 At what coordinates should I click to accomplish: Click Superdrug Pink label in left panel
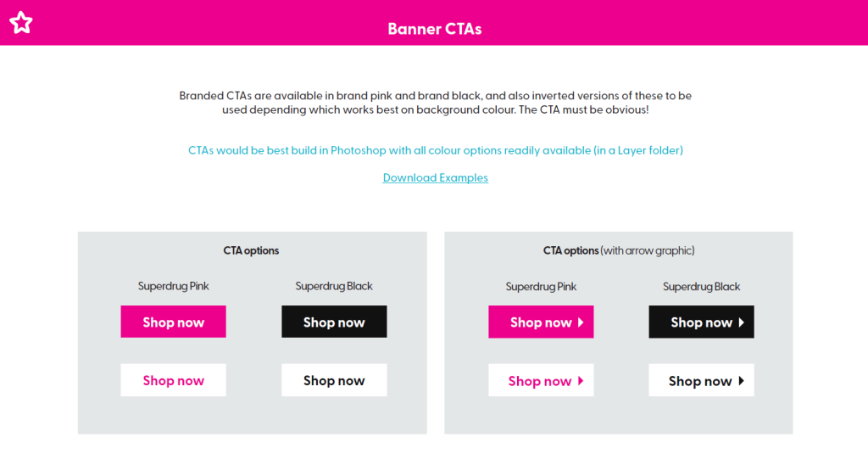[x=173, y=286]
